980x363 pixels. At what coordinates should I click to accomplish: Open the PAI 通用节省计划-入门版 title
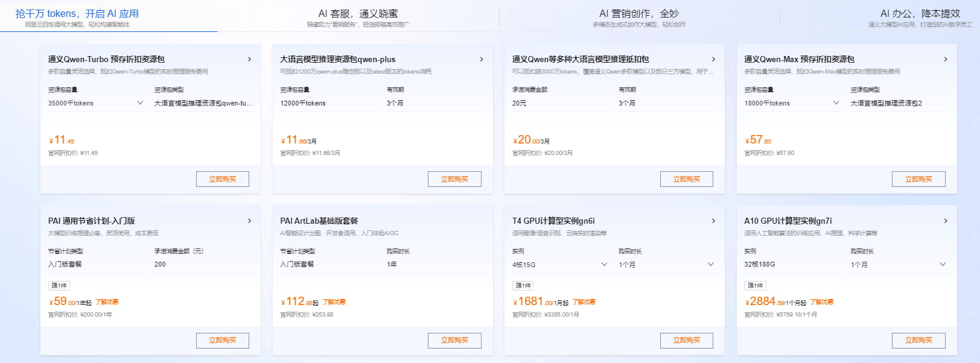pos(92,221)
